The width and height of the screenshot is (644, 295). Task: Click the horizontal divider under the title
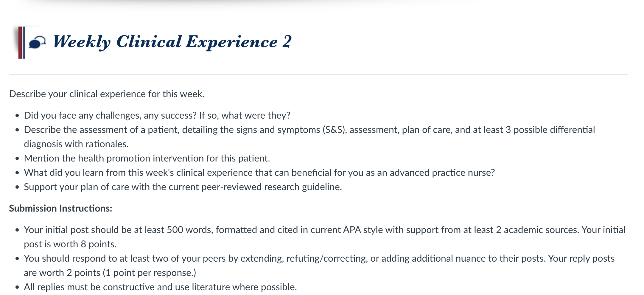[318, 74]
